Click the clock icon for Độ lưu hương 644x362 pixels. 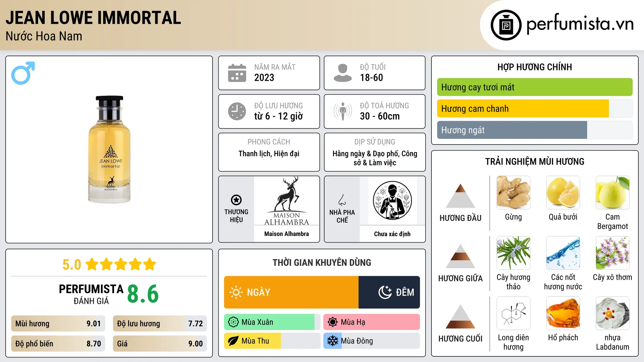click(x=237, y=111)
